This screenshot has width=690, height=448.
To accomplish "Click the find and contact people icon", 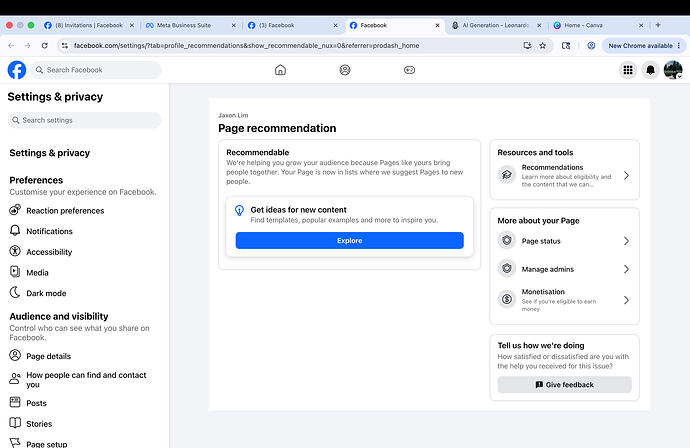I will 15,378.
